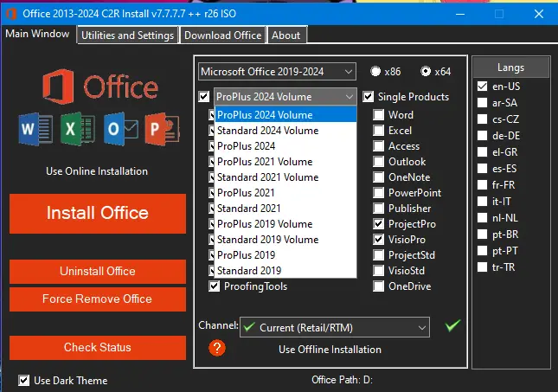Choose Standard 2019 Volume from list

point(285,239)
